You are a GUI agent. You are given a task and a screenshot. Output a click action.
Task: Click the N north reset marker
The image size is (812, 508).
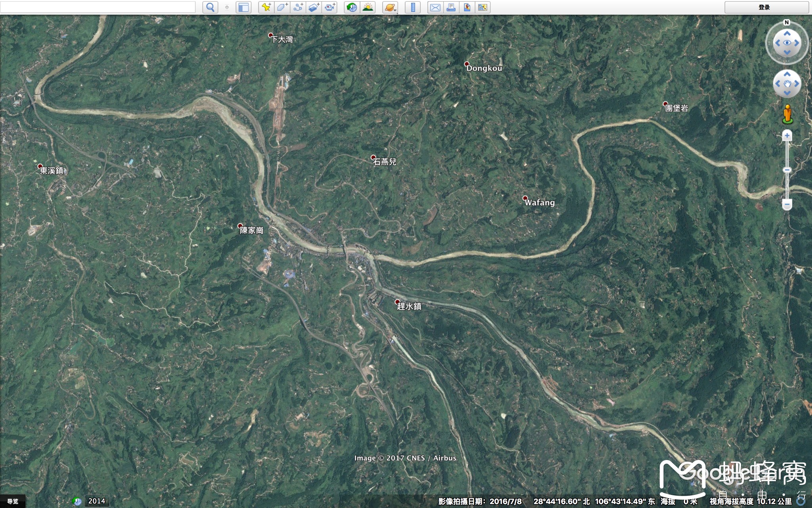coord(787,22)
